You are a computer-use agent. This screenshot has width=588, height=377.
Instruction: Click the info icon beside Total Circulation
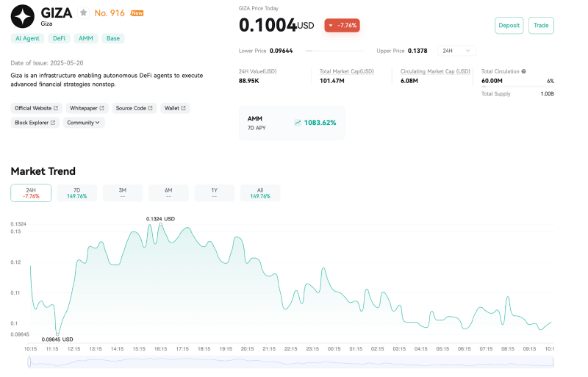tap(523, 71)
